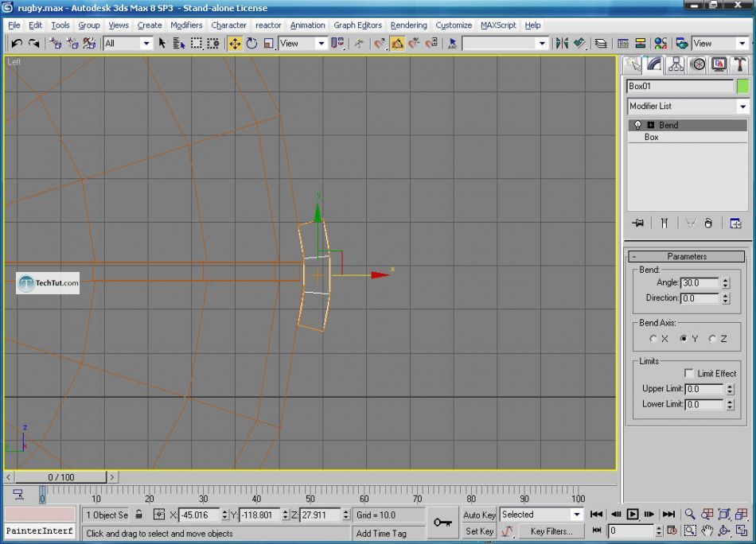
Task: Collapse the Parameters rollout
Action: coord(687,256)
